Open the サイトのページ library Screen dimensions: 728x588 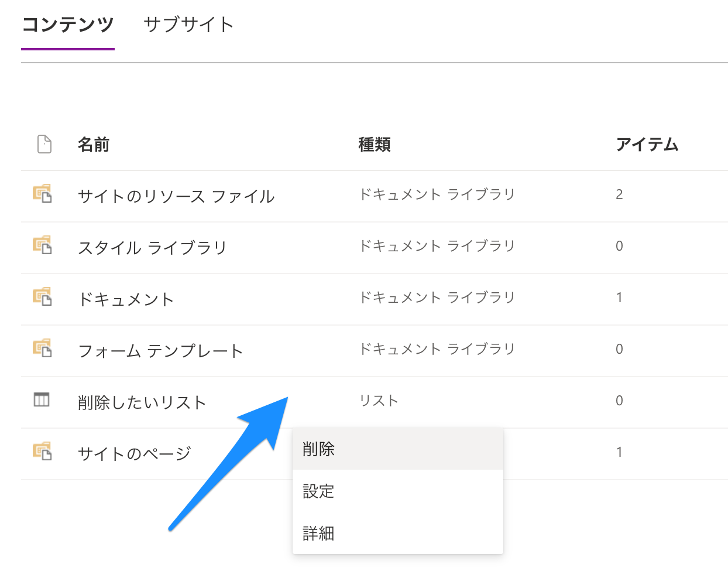(135, 454)
